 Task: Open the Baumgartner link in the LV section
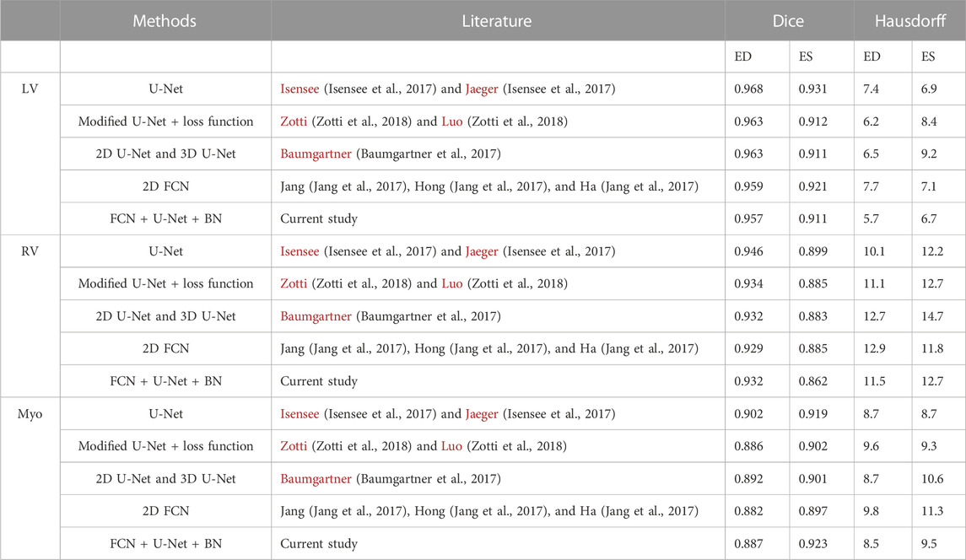(x=316, y=154)
